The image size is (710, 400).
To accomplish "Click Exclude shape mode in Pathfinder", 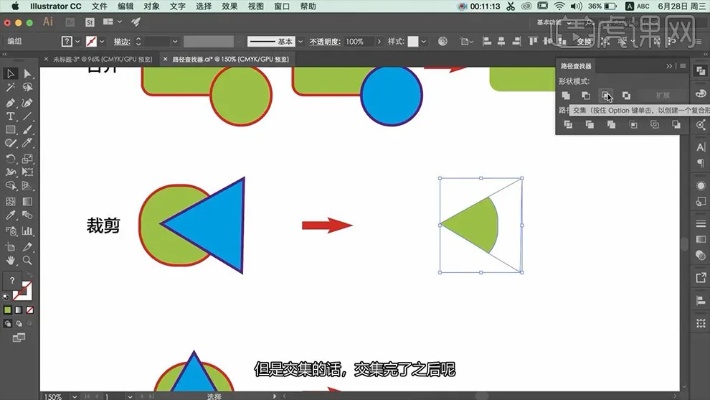I will pos(626,96).
